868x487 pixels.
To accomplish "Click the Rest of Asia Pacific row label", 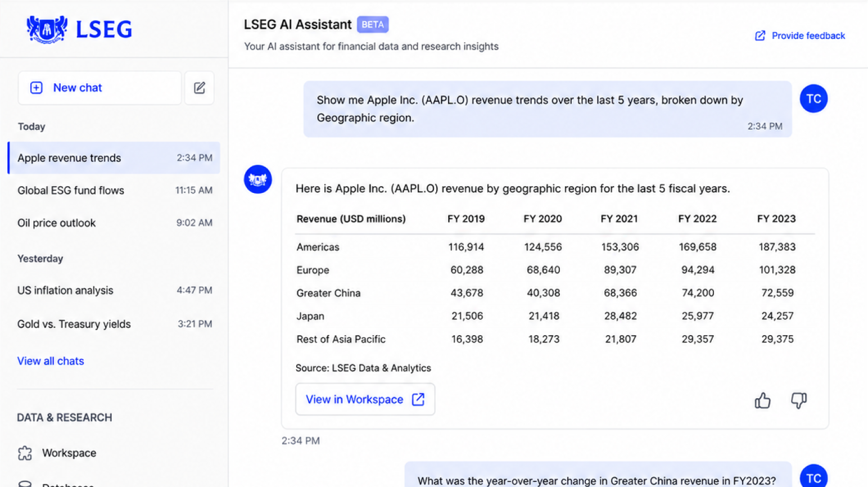I will pyautogui.click(x=341, y=340).
